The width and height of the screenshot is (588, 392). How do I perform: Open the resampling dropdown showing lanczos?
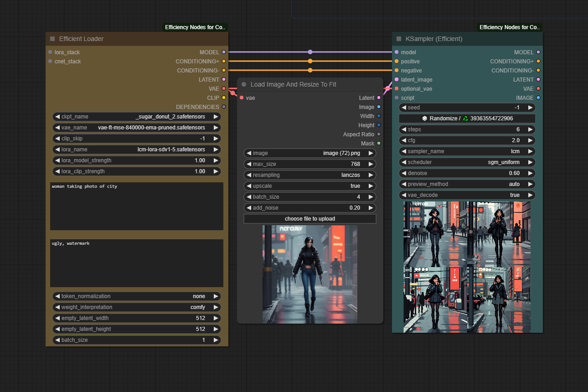(310, 175)
